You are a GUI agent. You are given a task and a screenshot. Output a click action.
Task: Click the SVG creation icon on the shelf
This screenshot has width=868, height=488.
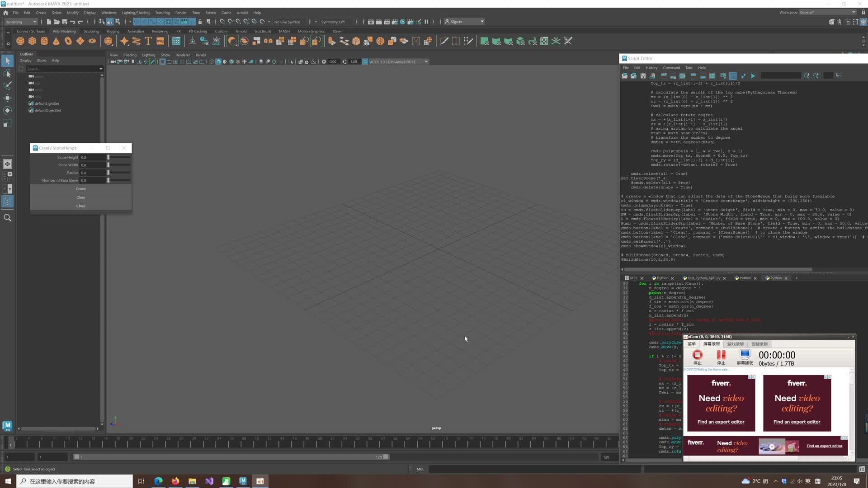[x=160, y=41]
